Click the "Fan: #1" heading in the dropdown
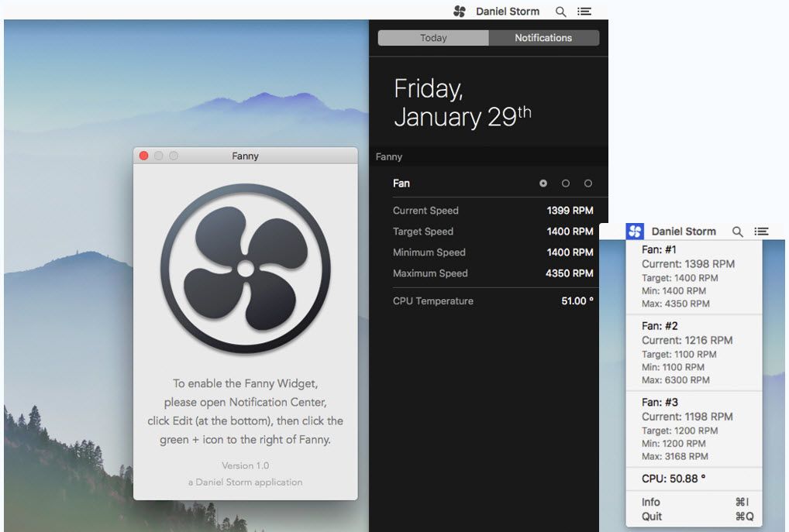The height and width of the screenshot is (532, 789). 659,250
